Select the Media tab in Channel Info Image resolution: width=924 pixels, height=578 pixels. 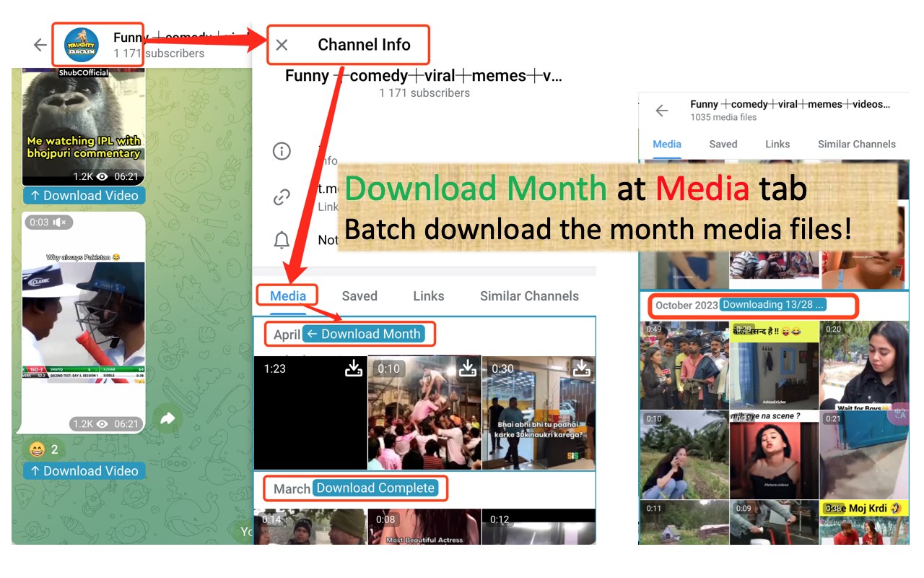pyautogui.click(x=288, y=296)
